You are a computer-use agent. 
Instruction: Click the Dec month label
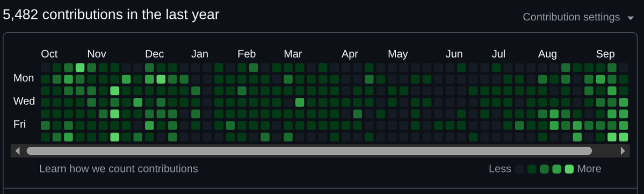155,54
